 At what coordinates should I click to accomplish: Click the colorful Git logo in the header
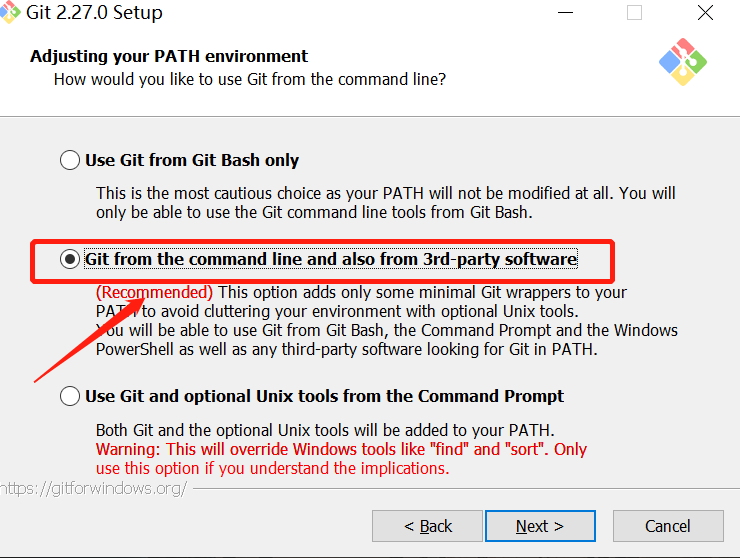pyautogui.click(x=683, y=63)
